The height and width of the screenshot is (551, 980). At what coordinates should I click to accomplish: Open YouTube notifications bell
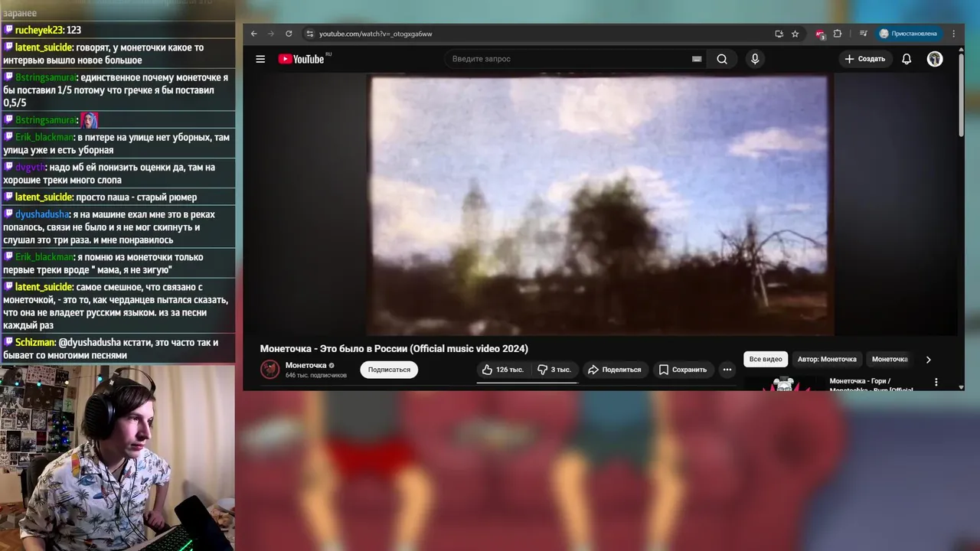coord(906,59)
